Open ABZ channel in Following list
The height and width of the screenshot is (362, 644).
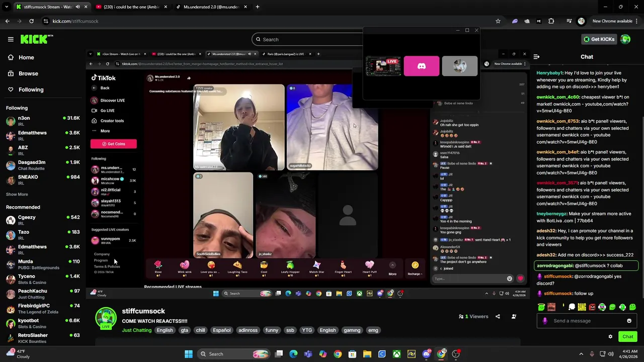coord(43,150)
